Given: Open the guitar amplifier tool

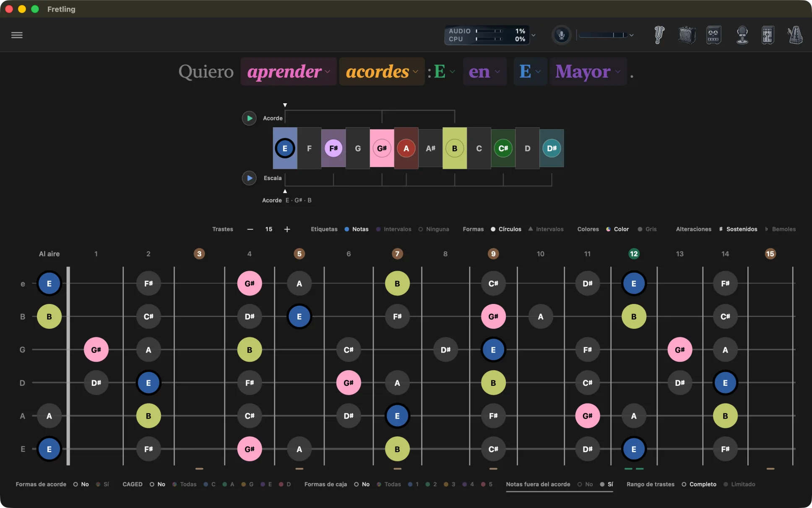Looking at the screenshot, I should click(687, 35).
